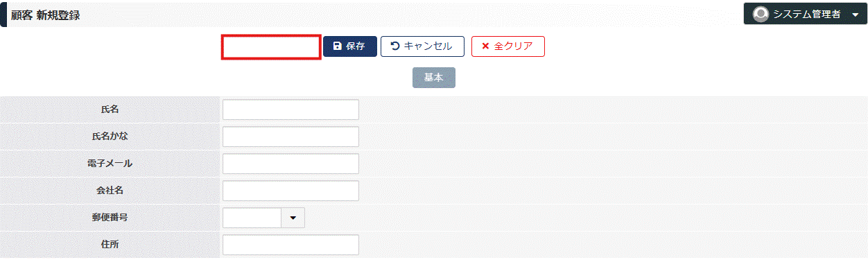This screenshot has height=260, width=868.
Task: Click the 全クリア button
Action: pos(508,46)
